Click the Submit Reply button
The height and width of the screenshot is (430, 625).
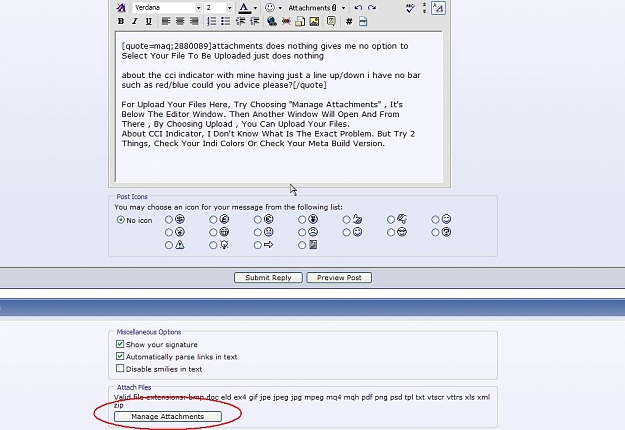(268, 278)
